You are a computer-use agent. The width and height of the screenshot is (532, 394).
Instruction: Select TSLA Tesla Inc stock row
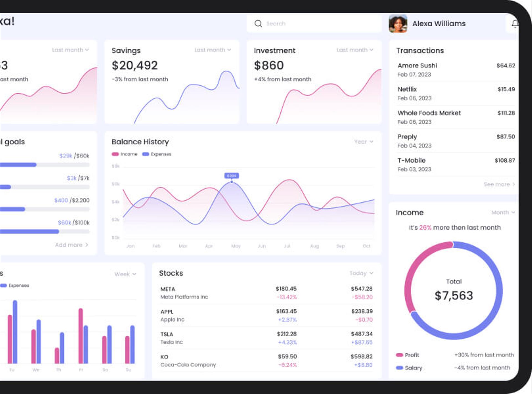pyautogui.click(x=267, y=338)
